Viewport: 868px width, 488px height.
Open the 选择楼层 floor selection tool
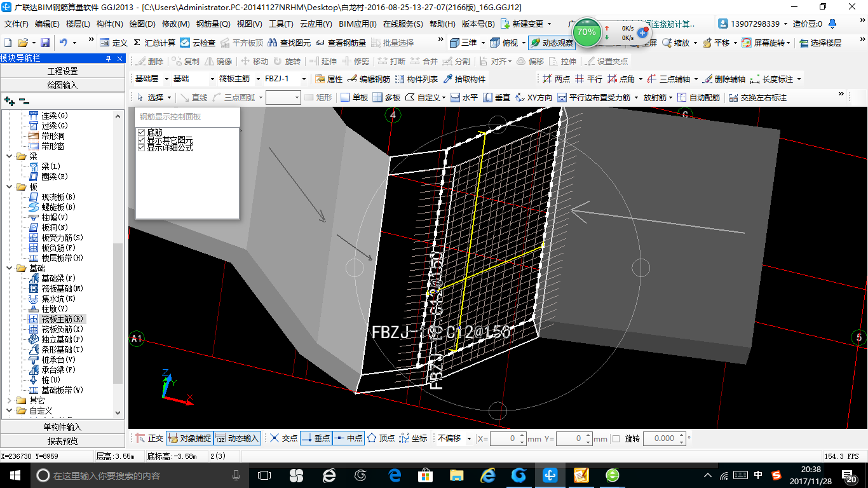click(820, 43)
